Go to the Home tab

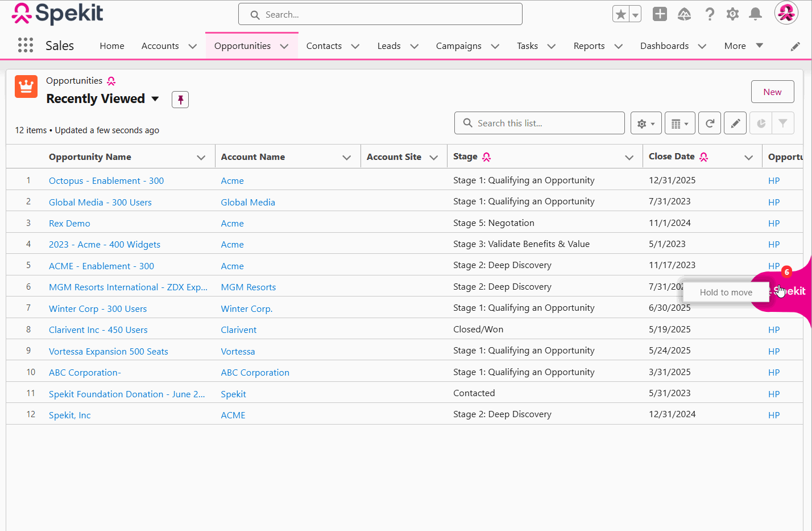112,46
